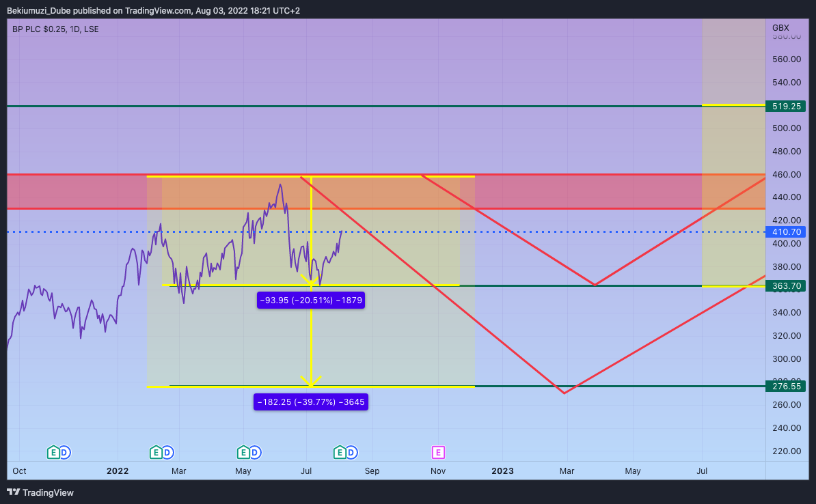This screenshot has width=816, height=504.
Task: Click the 500.00 price axis value
Action: (x=787, y=128)
